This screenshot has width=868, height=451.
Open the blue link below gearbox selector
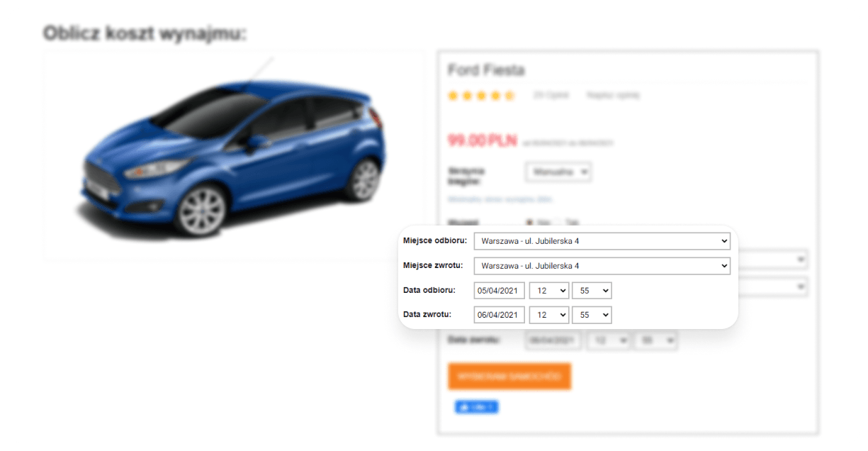pyautogui.click(x=500, y=199)
